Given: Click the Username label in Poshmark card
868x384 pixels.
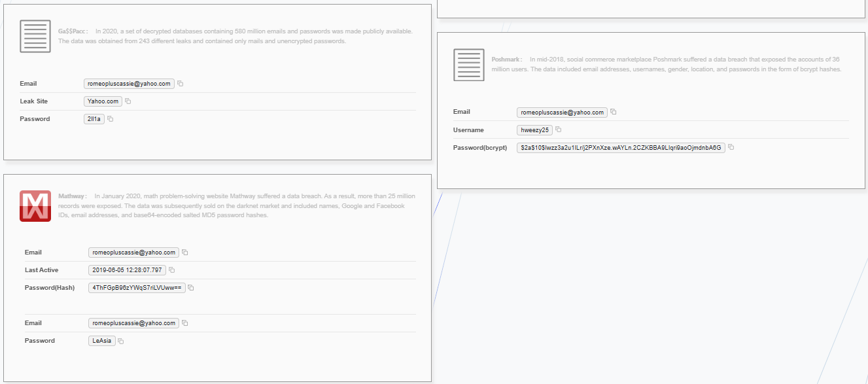Looking at the screenshot, I should click(x=468, y=130).
